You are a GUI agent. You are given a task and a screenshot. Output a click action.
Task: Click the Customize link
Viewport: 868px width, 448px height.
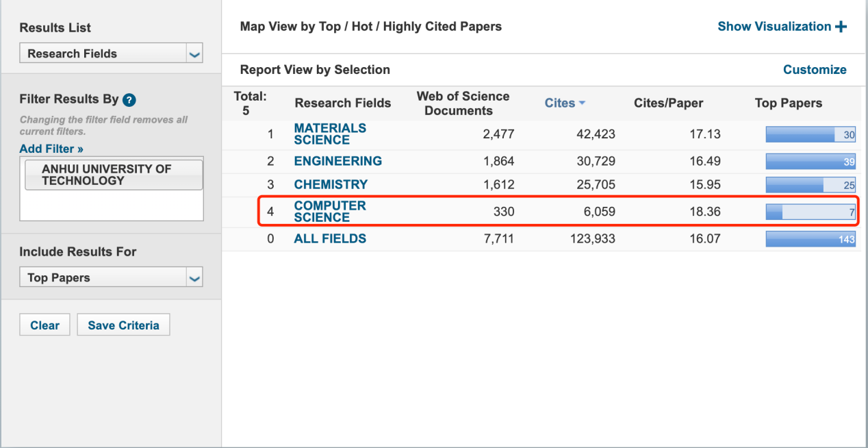(814, 70)
